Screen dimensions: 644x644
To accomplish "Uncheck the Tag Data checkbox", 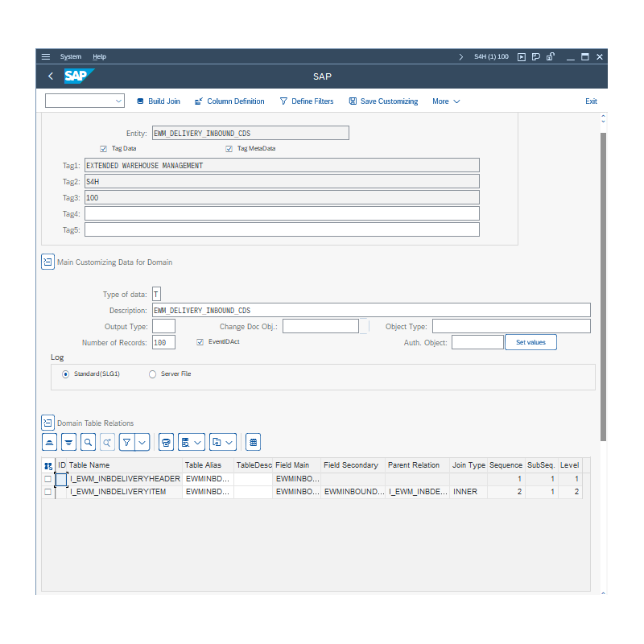I will pos(103,149).
